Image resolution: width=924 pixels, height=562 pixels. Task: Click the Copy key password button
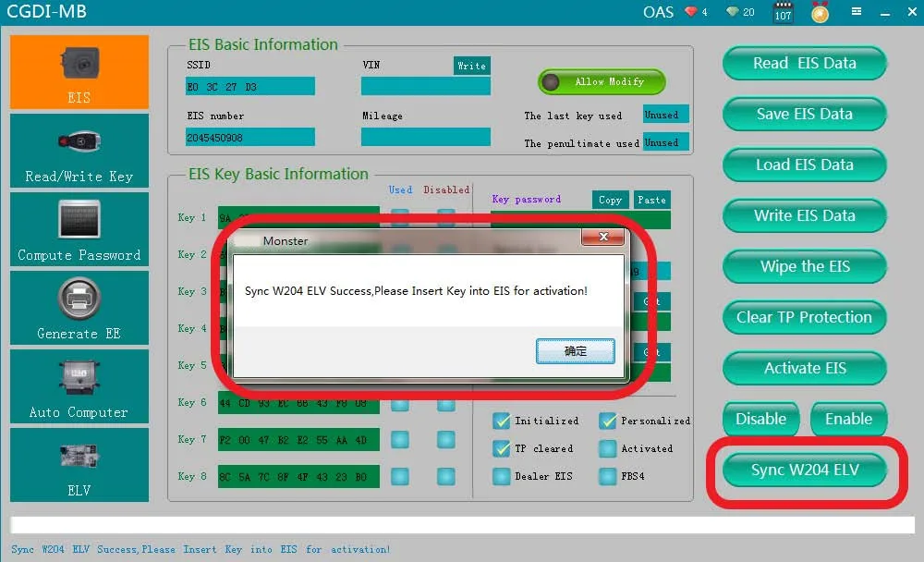[611, 200]
